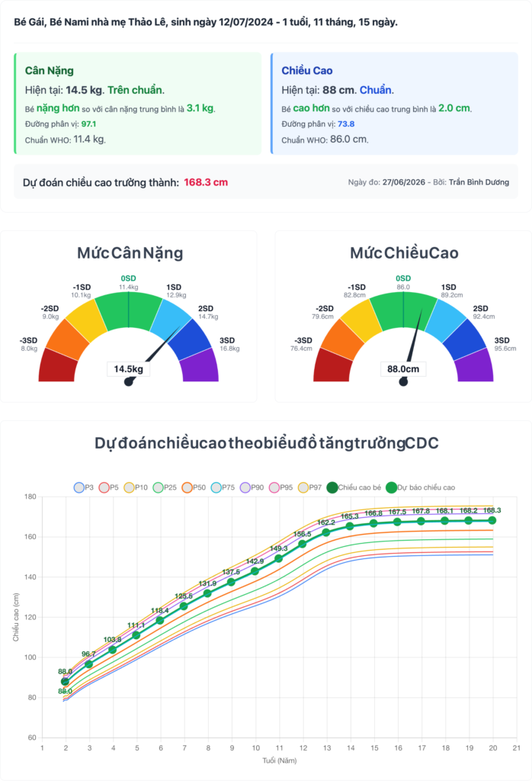Click the '14.7kg' 2SD gauge label
This screenshot has height=781, width=532.
[x=208, y=317]
